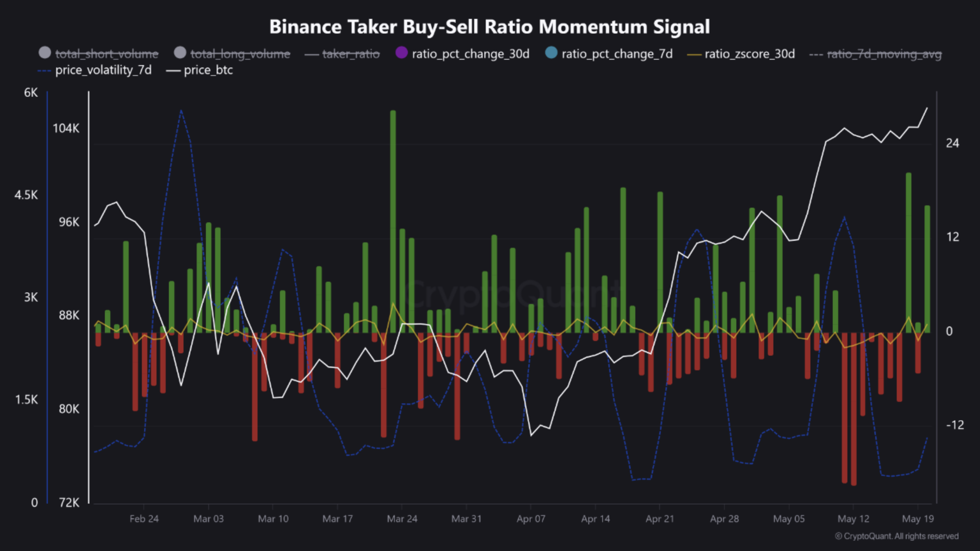Screen dimensions: 980x551
Task: Click the 104K price axis label
Action: pos(66,128)
